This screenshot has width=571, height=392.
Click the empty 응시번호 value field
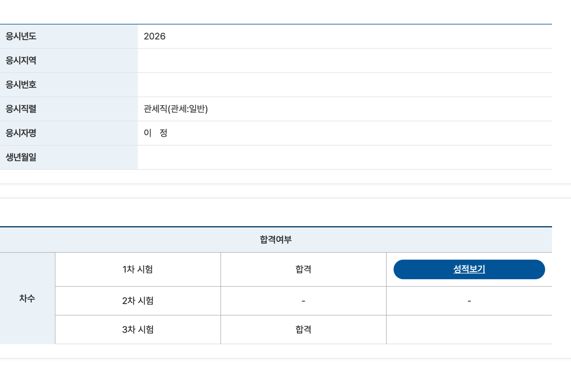[x=345, y=85]
